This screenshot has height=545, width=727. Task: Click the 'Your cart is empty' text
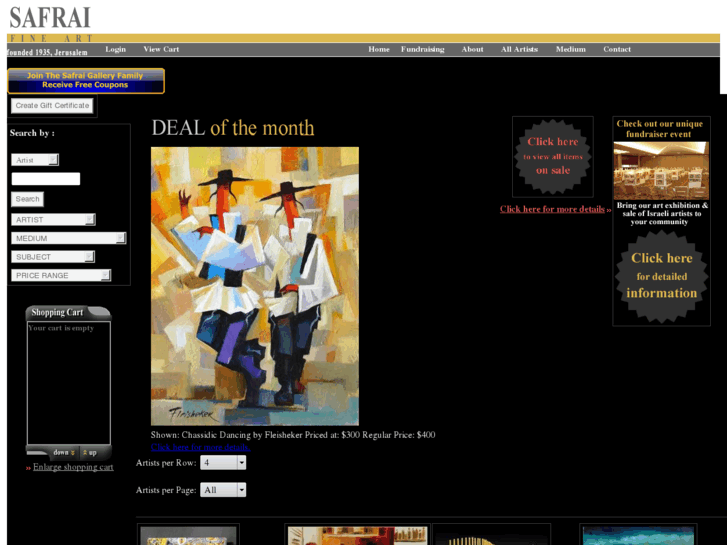pyautogui.click(x=61, y=328)
